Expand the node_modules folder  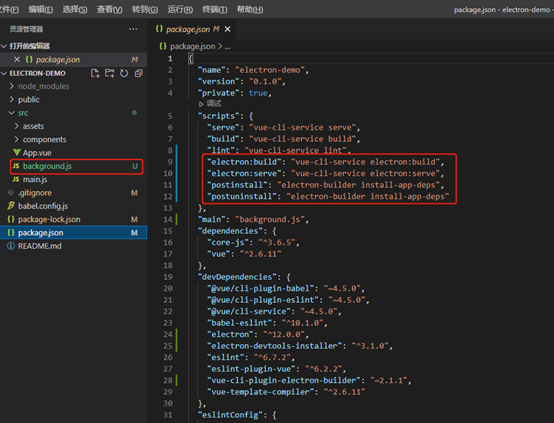(12, 86)
